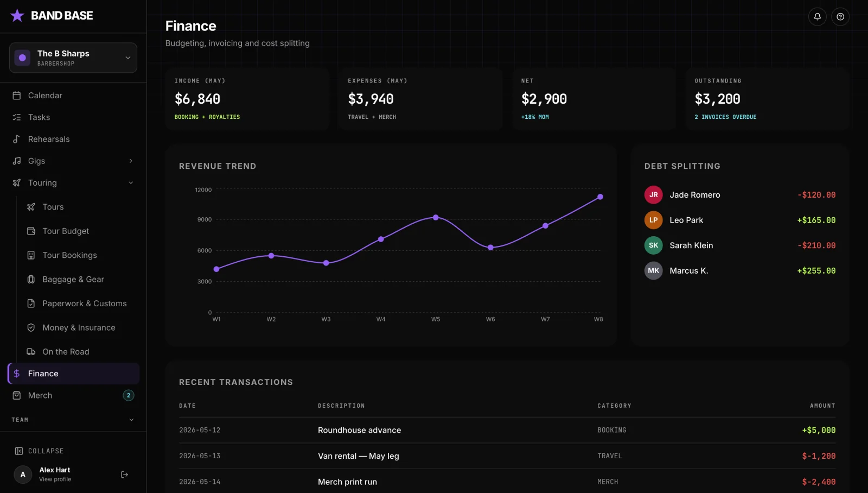Select the Van rental — May leg transaction

(x=507, y=456)
